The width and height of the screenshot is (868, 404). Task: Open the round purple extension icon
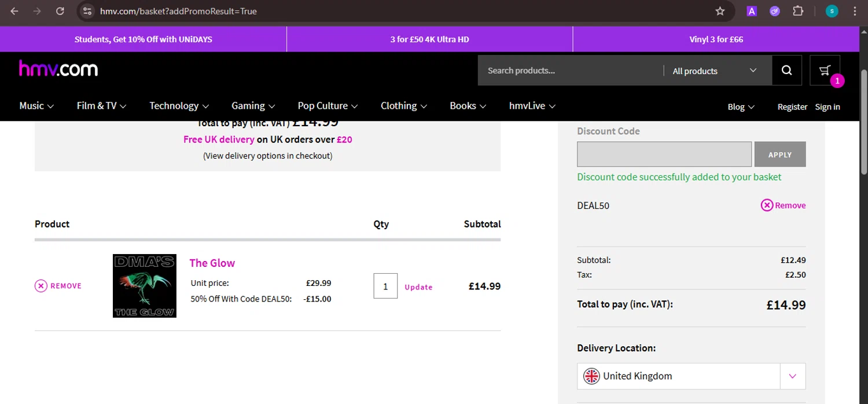click(775, 11)
